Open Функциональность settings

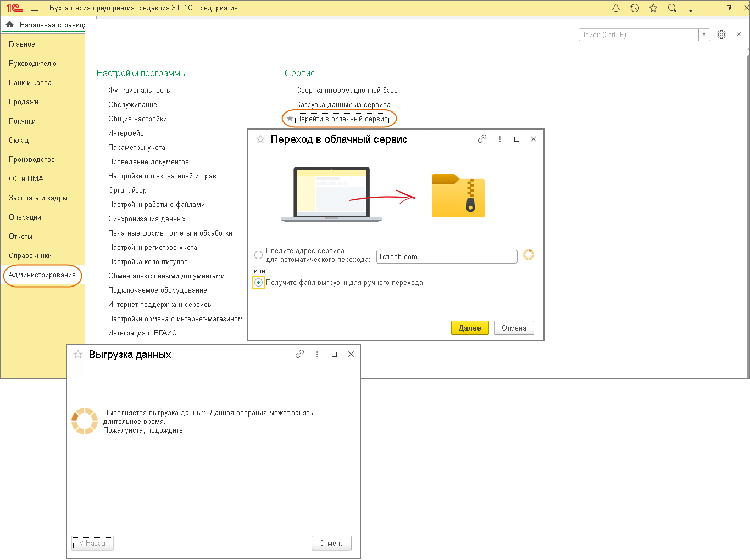139,90
